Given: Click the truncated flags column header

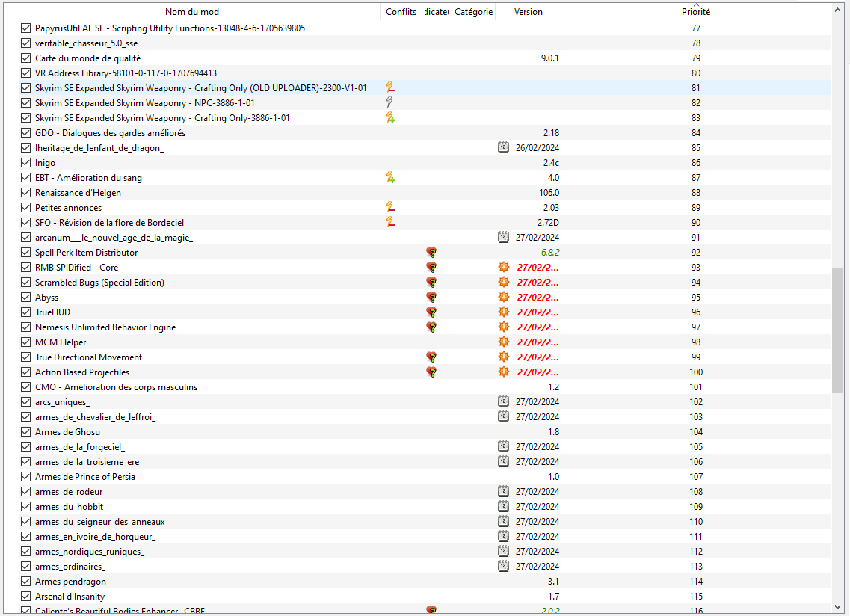Looking at the screenshot, I should pos(437,11).
